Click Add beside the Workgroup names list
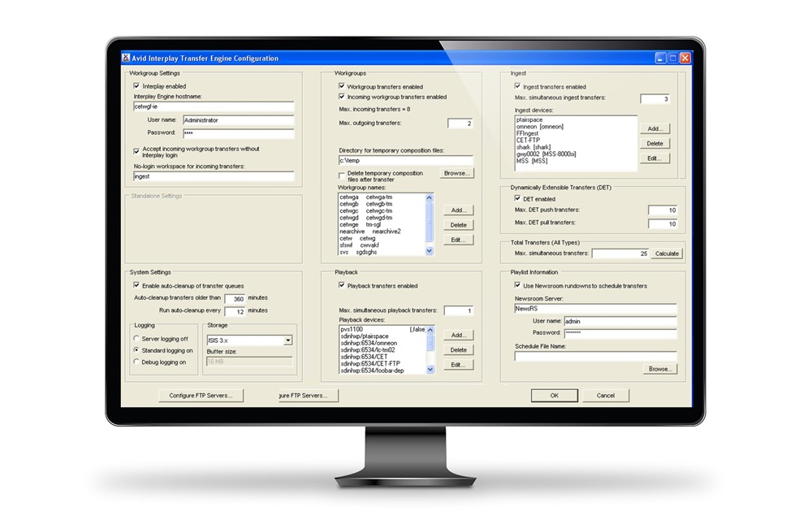 pos(458,210)
